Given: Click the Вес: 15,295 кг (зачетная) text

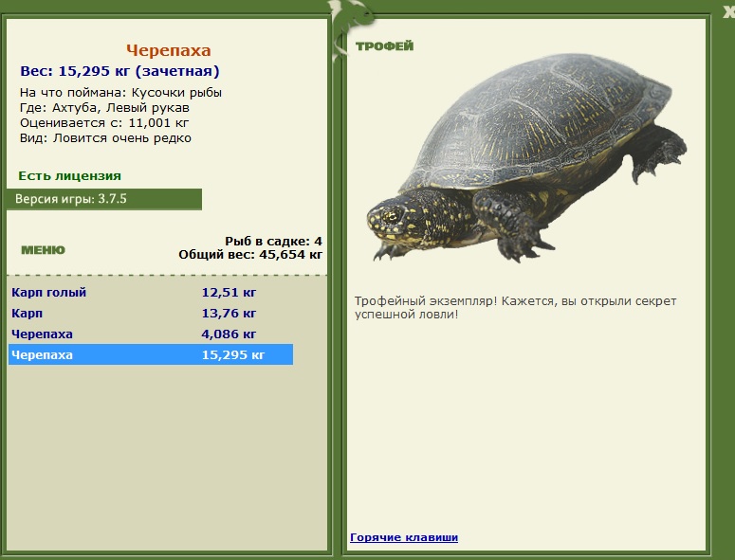Looking at the screenshot, I should coord(120,71).
